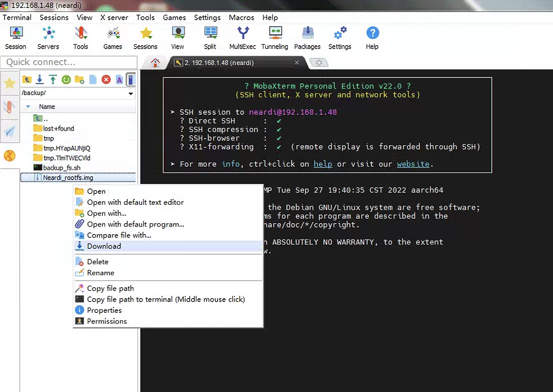Open the X server menu
The image size is (553, 392).
114,18
